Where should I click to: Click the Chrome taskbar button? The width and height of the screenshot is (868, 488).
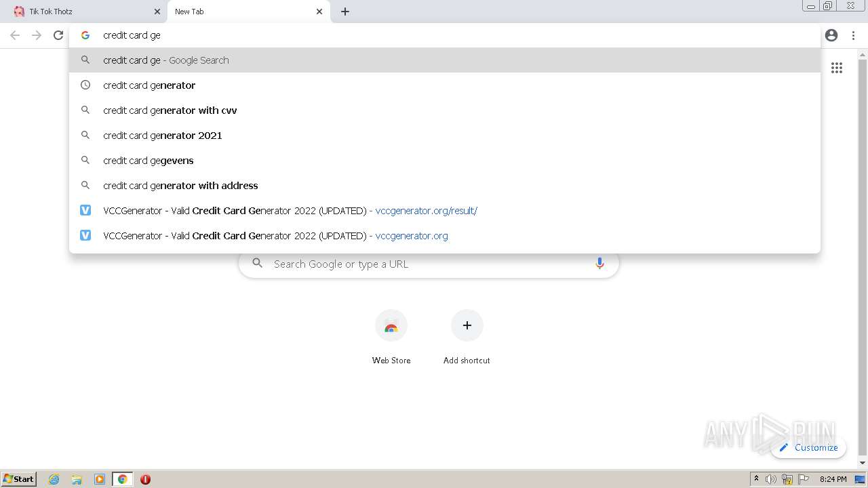click(x=123, y=479)
